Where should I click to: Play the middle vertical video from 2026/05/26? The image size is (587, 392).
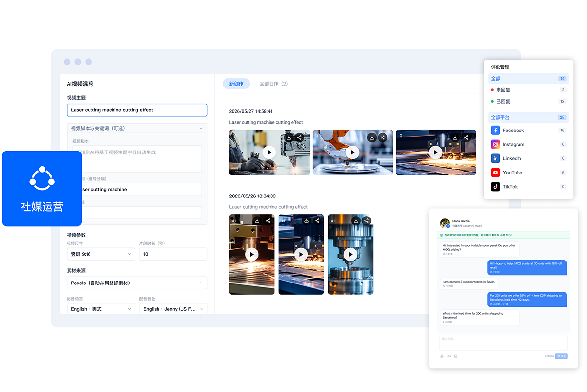point(301,254)
